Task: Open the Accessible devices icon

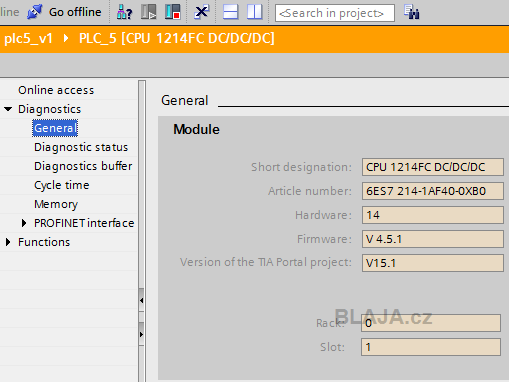Action: [124, 12]
